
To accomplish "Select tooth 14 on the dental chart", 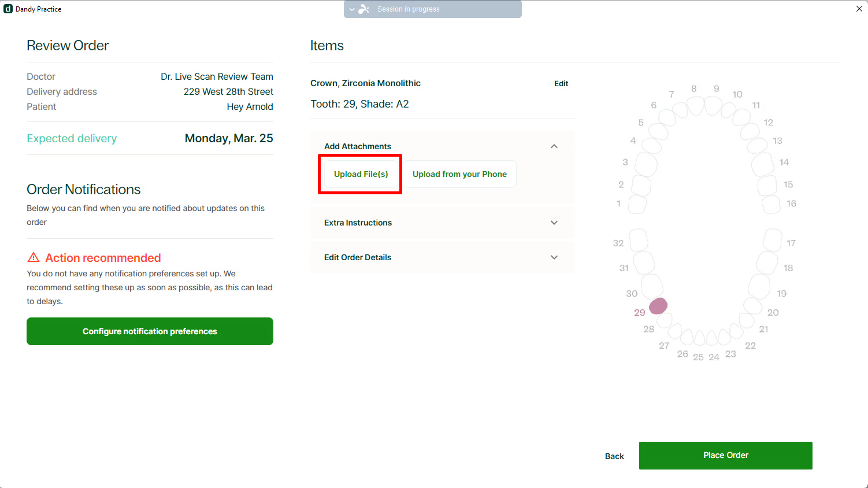I will coord(762,164).
